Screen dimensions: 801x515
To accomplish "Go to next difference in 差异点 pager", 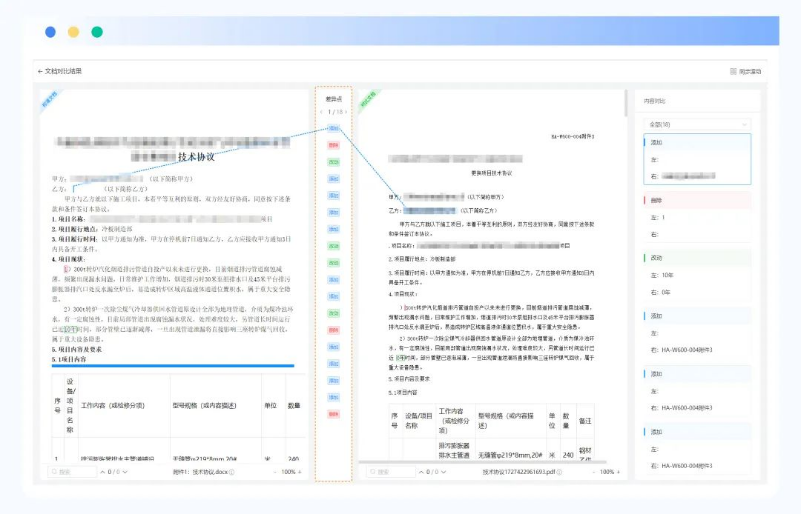I will tap(346, 112).
